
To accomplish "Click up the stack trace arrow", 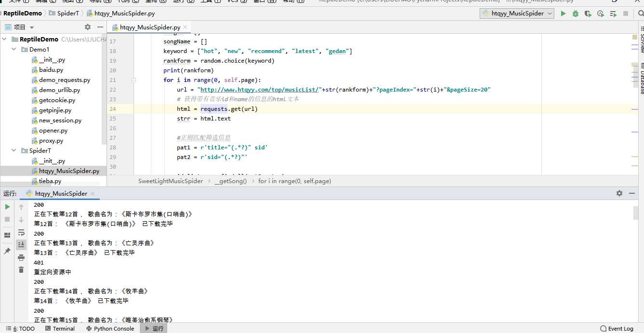I will (21, 207).
